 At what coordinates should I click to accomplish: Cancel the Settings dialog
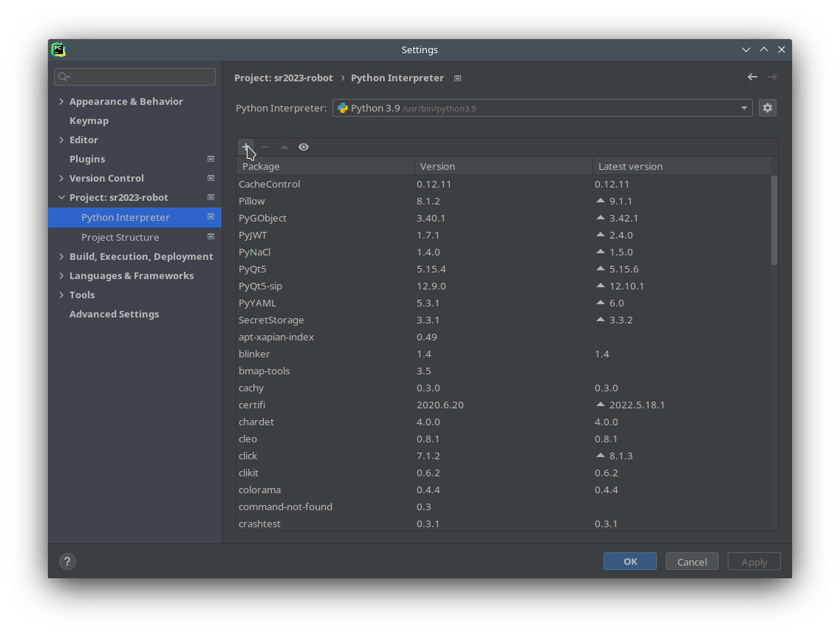(692, 561)
